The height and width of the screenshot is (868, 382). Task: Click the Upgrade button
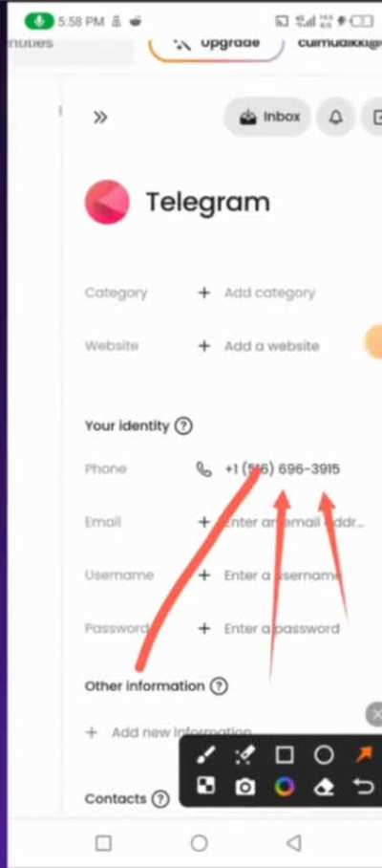[216, 44]
